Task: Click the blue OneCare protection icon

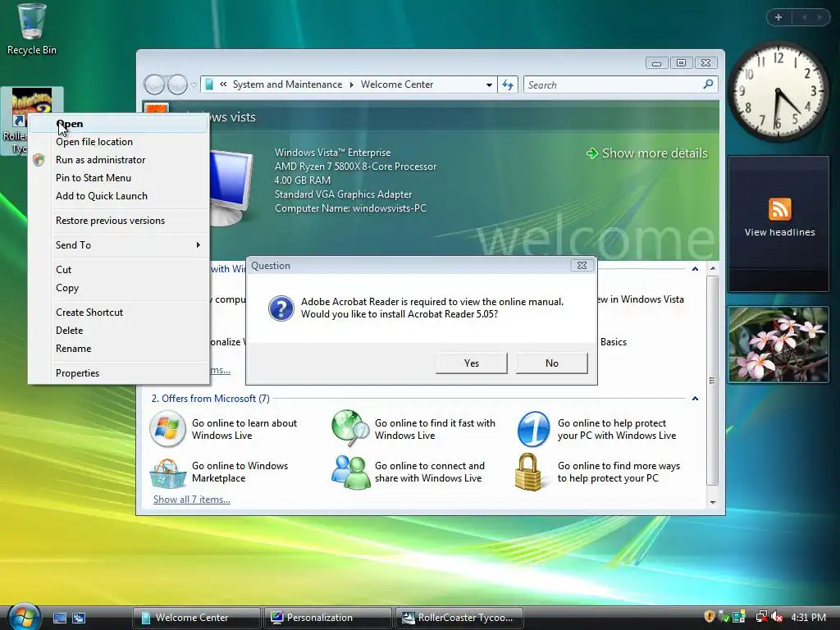Action: tap(533, 429)
